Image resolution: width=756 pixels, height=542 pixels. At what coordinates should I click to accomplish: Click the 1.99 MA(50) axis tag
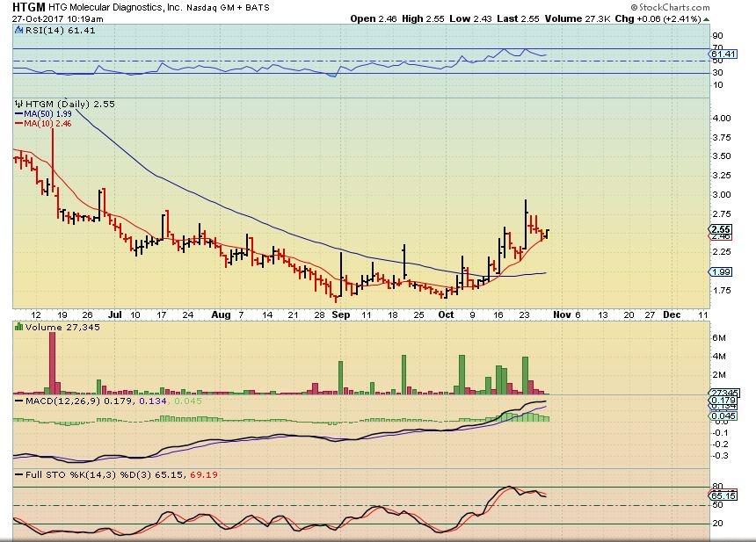pos(720,272)
